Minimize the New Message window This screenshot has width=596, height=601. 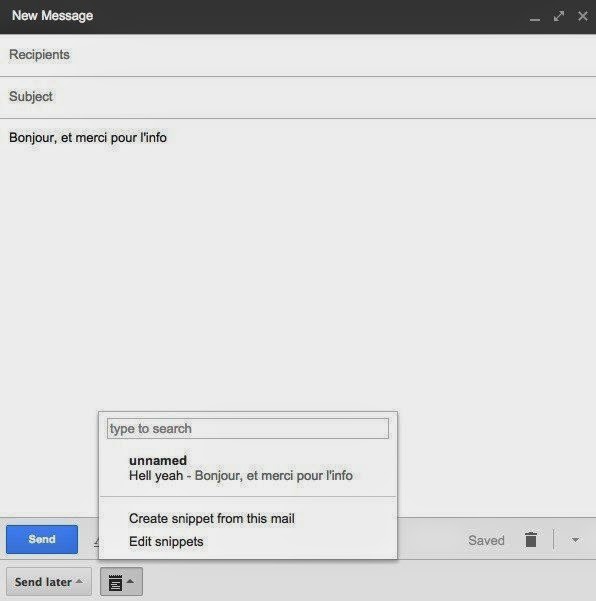pos(535,17)
